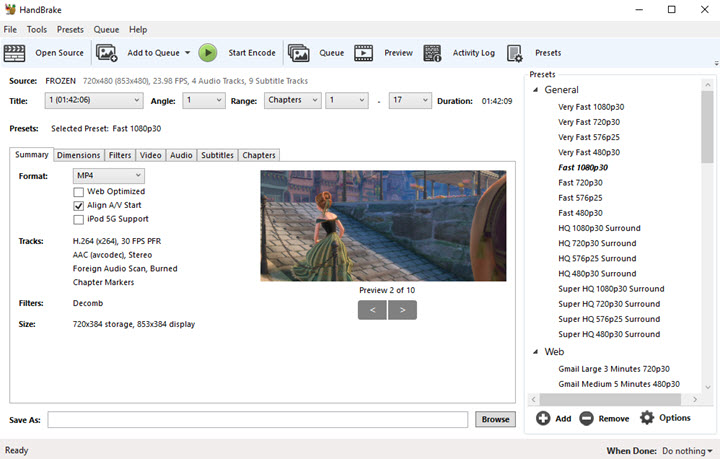Click the Activity Log label
Image resolution: width=720 pixels, height=459 pixels.
(x=474, y=53)
